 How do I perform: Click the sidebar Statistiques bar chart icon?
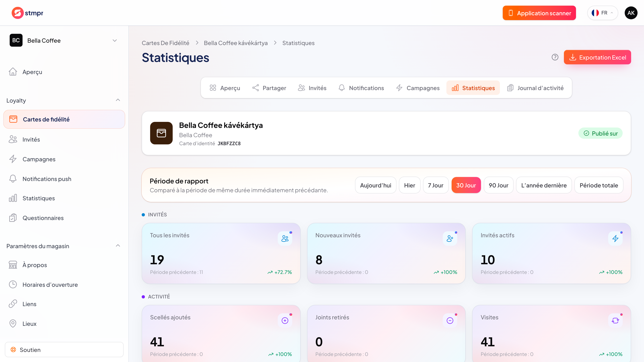[x=13, y=198]
